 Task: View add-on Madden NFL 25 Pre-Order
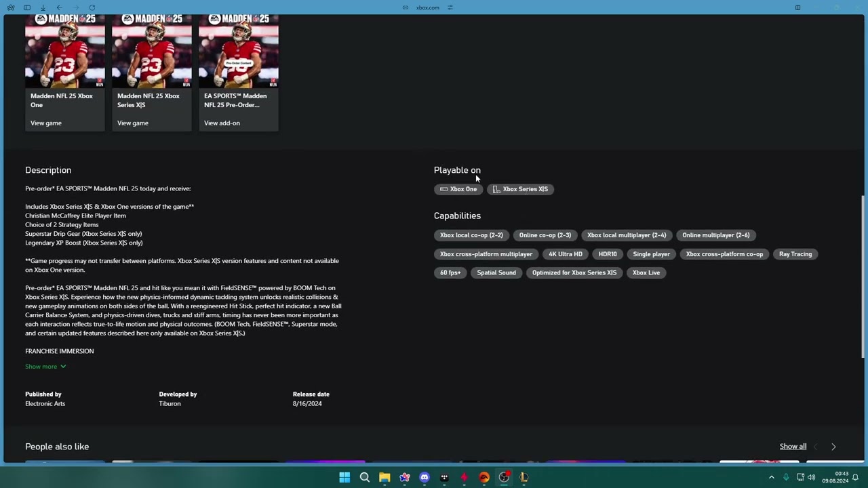222,123
